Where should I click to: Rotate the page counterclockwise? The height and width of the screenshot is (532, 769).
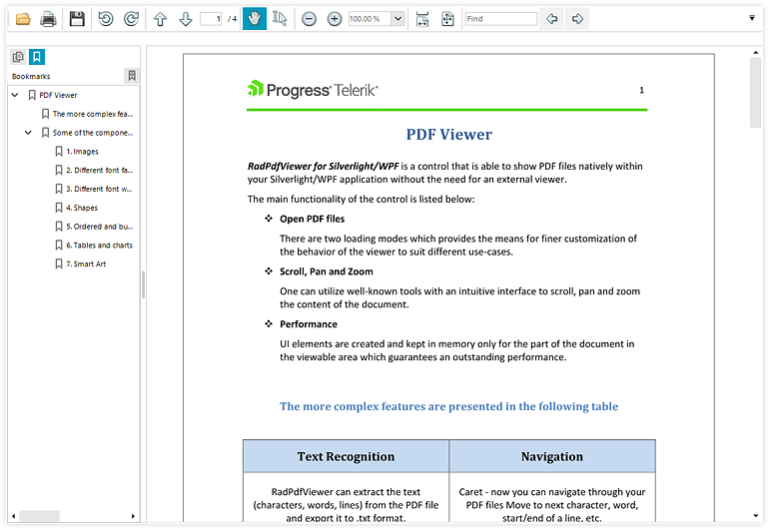pyautogui.click(x=106, y=19)
